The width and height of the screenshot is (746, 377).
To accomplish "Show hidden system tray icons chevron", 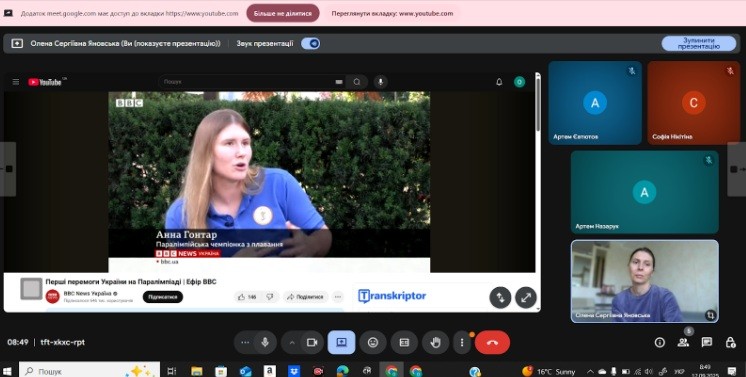I will pos(590,371).
